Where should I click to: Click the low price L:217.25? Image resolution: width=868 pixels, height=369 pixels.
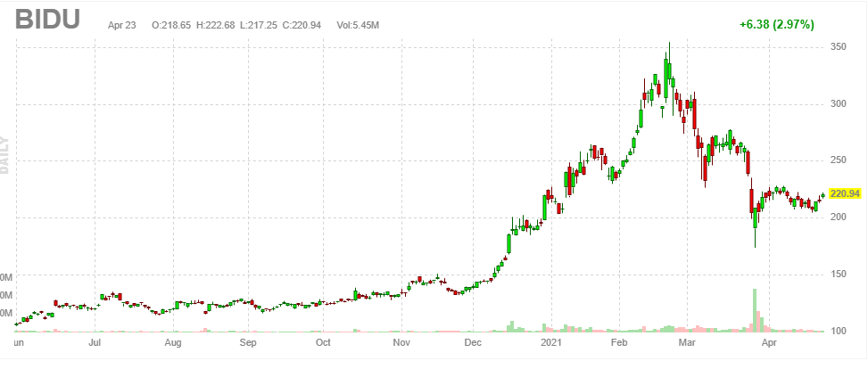click(259, 26)
